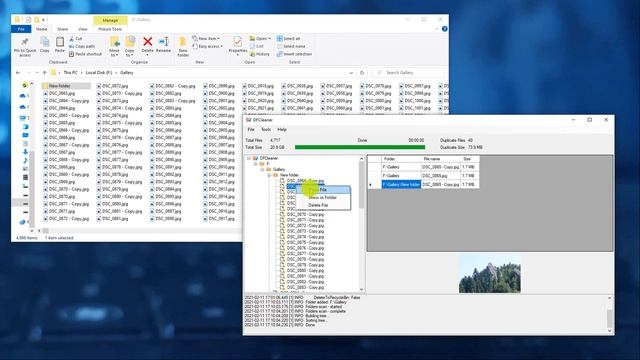
Task: Choose Delete File from context menu
Action: 323,205
